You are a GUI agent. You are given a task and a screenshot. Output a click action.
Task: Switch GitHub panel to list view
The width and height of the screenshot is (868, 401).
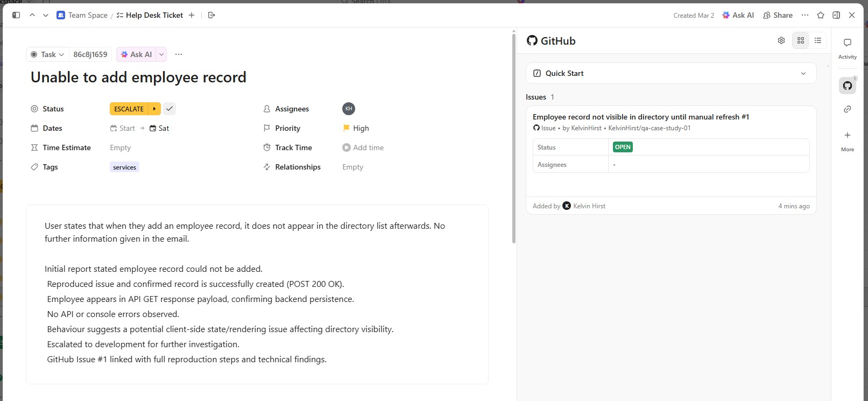818,40
